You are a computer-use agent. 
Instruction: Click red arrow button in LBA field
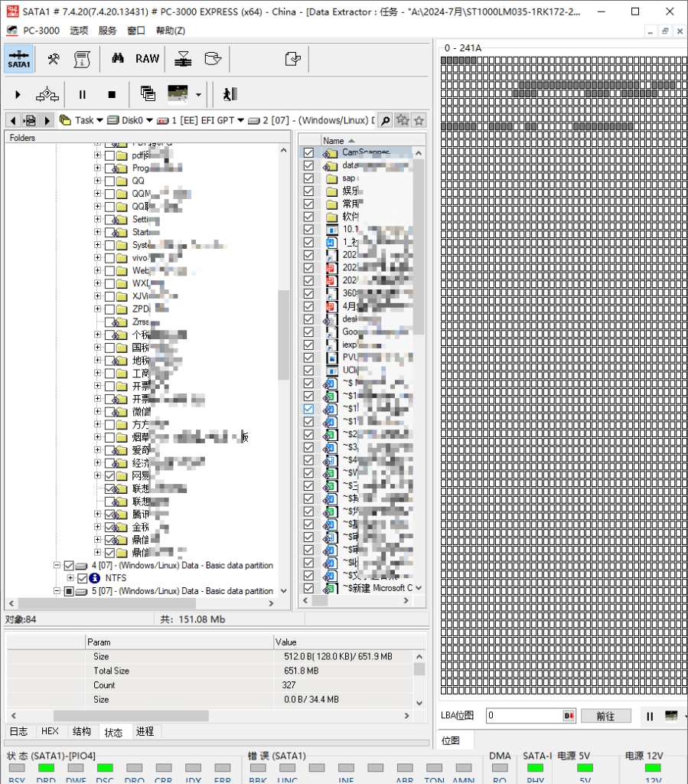[x=569, y=716]
